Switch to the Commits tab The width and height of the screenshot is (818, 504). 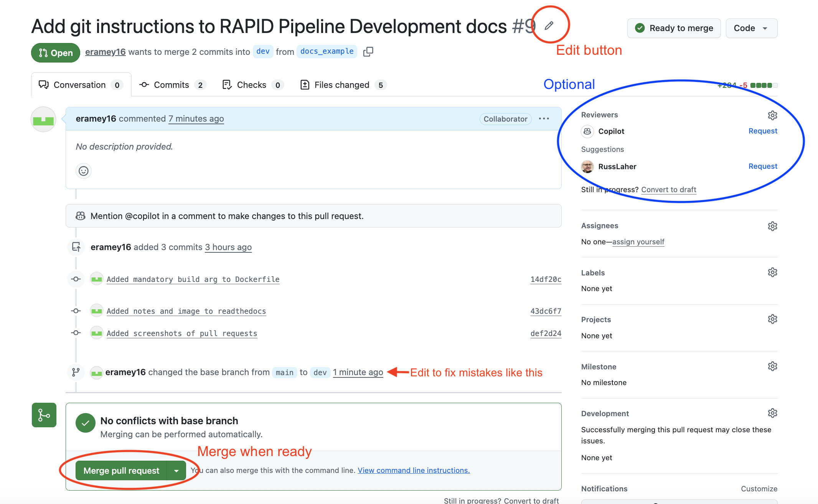pyautogui.click(x=173, y=85)
